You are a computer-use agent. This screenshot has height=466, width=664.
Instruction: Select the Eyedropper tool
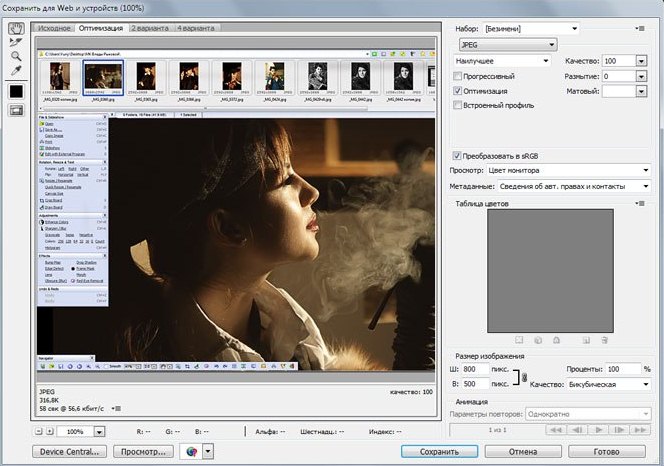(16, 72)
